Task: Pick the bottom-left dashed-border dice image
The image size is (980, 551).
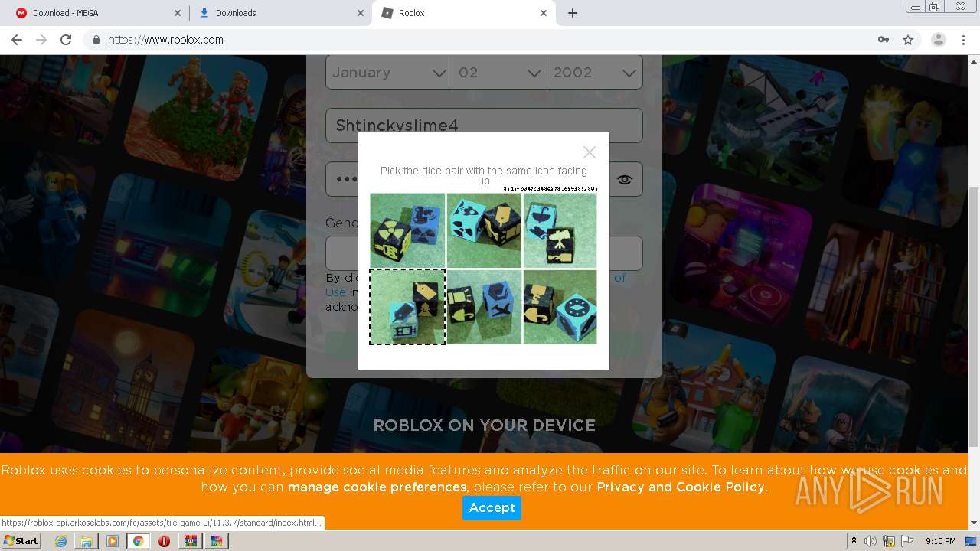Action: pyautogui.click(x=407, y=307)
